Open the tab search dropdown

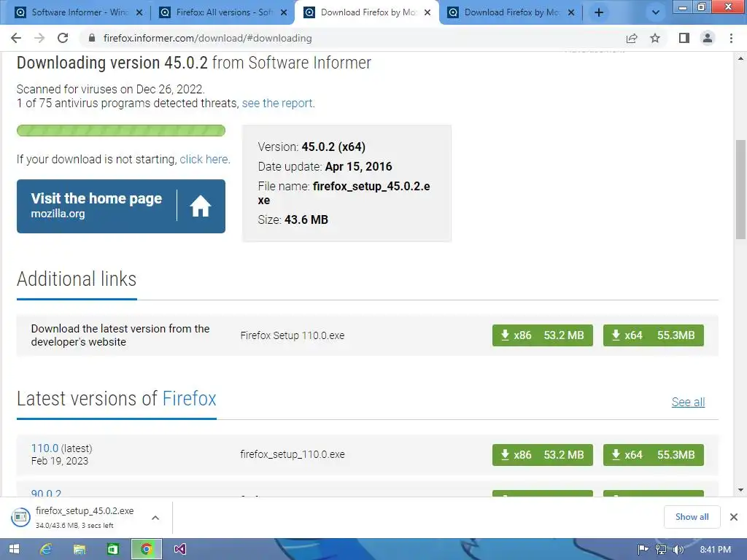click(x=656, y=12)
